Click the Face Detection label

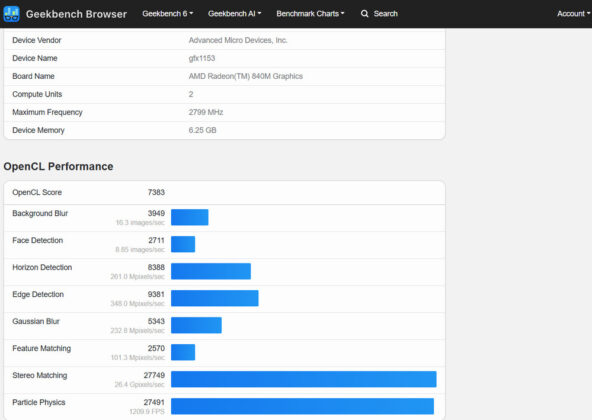click(x=37, y=240)
